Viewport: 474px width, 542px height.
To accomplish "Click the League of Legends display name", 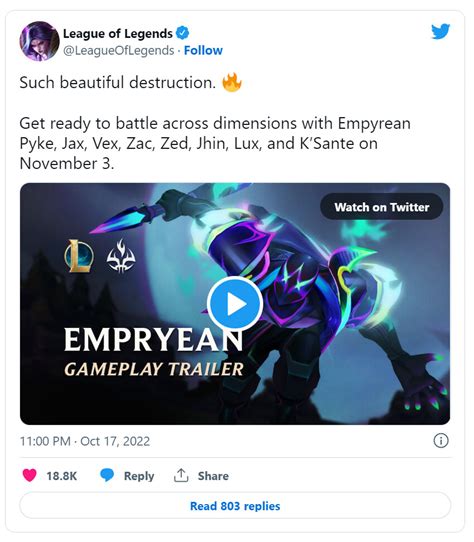I will [118, 34].
